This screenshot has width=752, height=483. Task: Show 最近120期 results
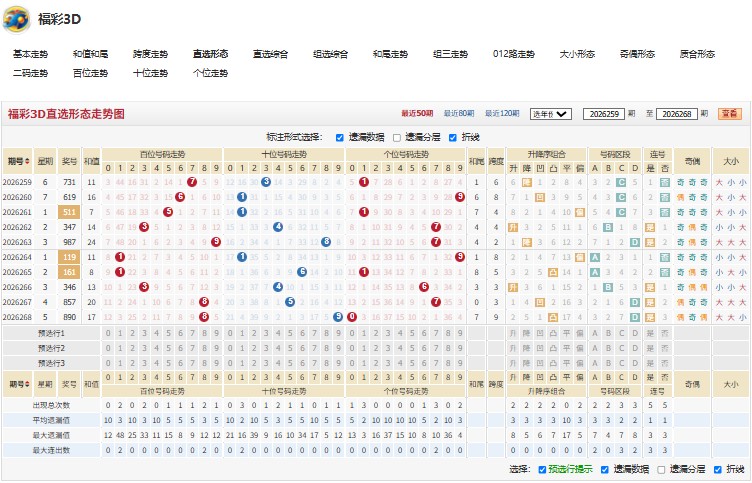click(x=502, y=114)
